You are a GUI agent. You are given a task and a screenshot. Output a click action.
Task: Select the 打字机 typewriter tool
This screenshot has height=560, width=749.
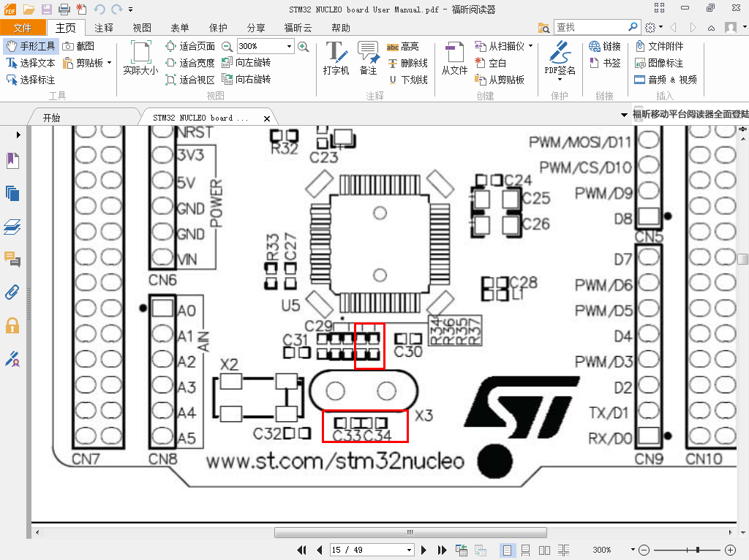click(336, 58)
